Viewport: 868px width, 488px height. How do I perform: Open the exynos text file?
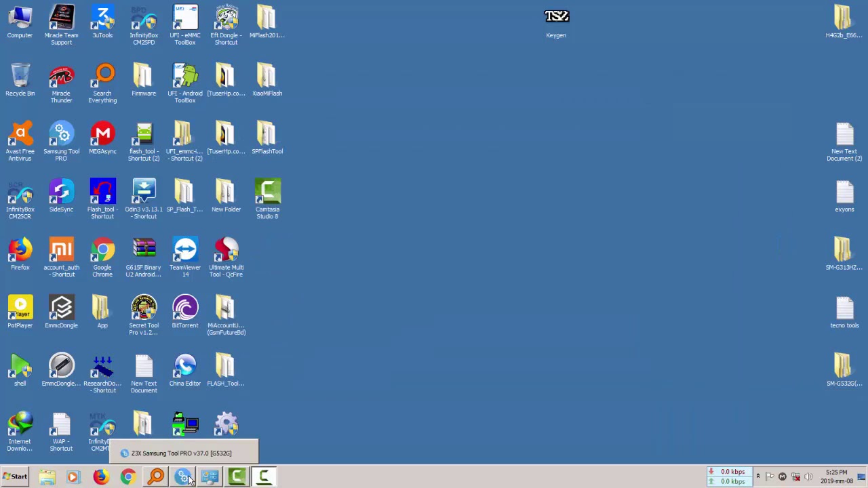pos(844,196)
